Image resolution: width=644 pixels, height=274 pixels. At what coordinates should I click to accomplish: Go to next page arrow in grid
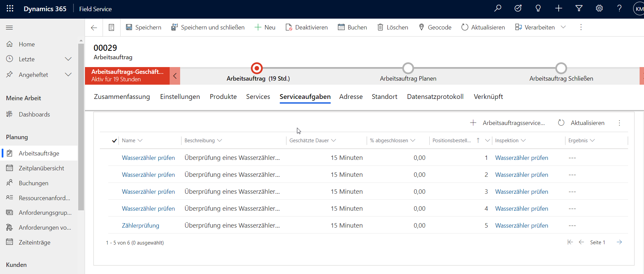(619, 242)
